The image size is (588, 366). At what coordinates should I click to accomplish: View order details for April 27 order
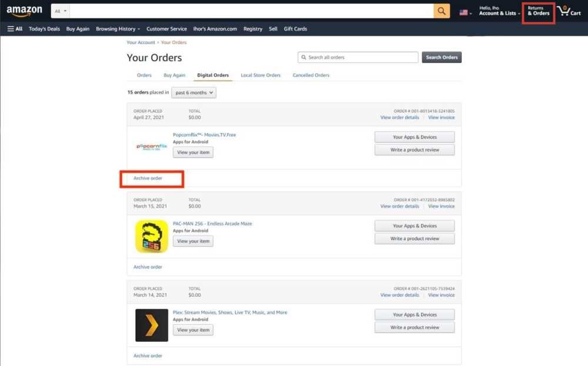(400, 117)
